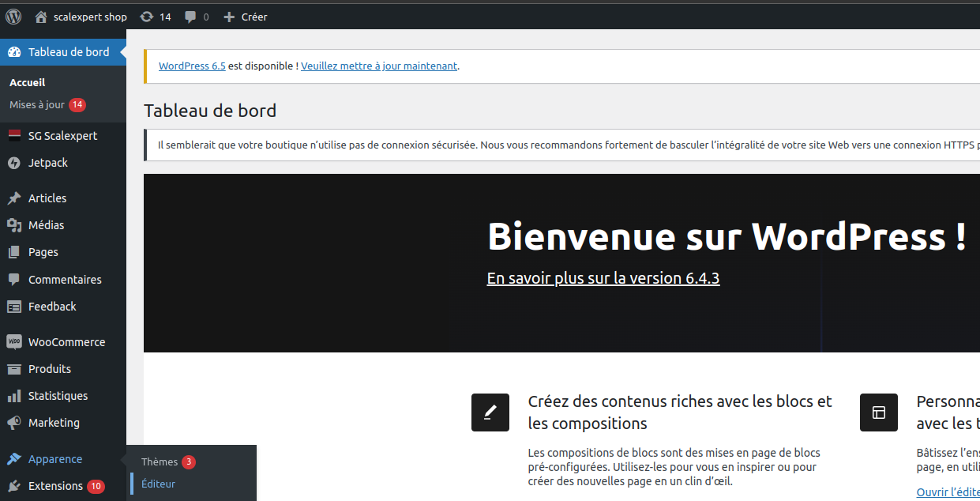Click the WordPress logo icon
The image size is (980, 501).
pos(13,16)
